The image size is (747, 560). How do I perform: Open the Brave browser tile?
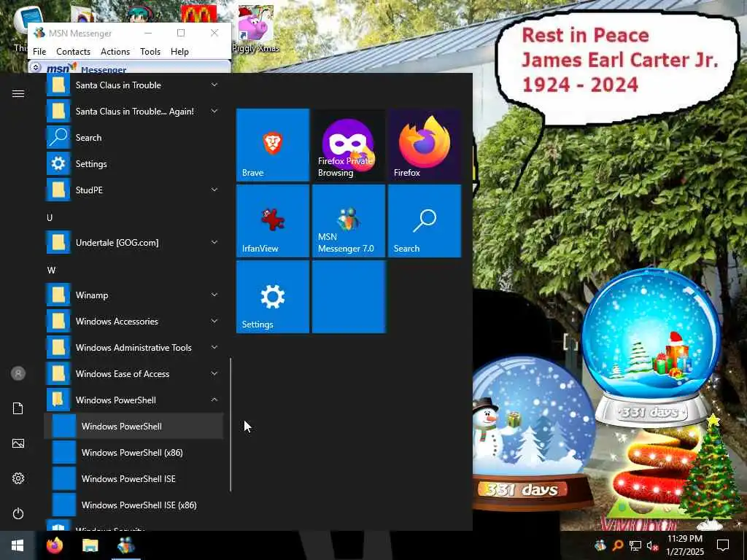click(273, 145)
